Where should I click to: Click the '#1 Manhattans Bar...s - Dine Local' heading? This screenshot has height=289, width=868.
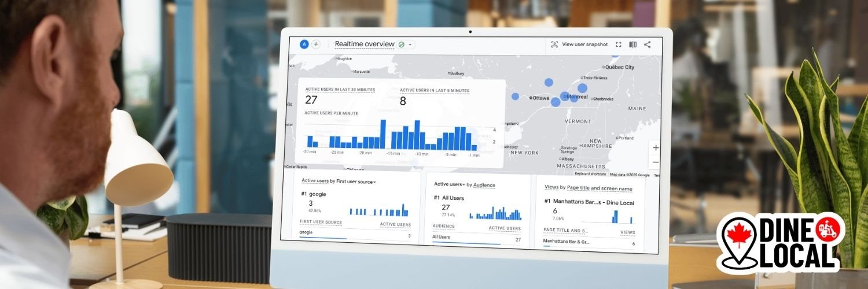click(589, 202)
